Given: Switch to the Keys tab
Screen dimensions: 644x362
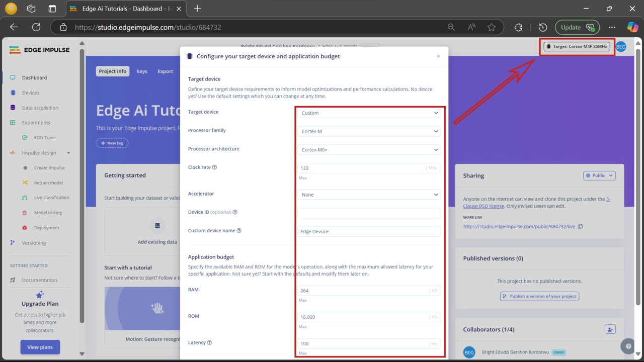Looking at the screenshot, I should [141, 71].
